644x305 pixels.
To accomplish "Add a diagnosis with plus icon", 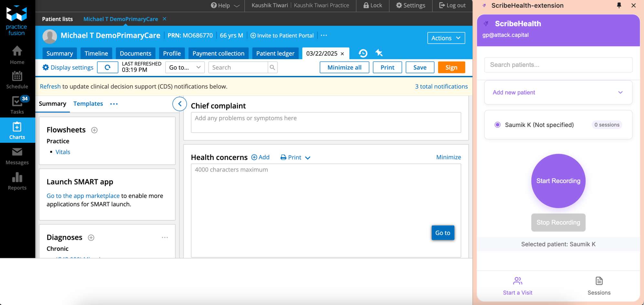I will tap(91, 238).
